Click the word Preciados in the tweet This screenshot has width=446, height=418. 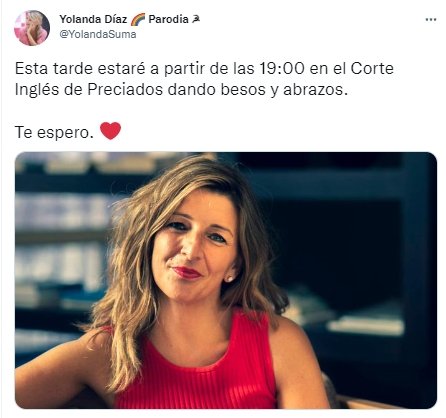coord(125,90)
